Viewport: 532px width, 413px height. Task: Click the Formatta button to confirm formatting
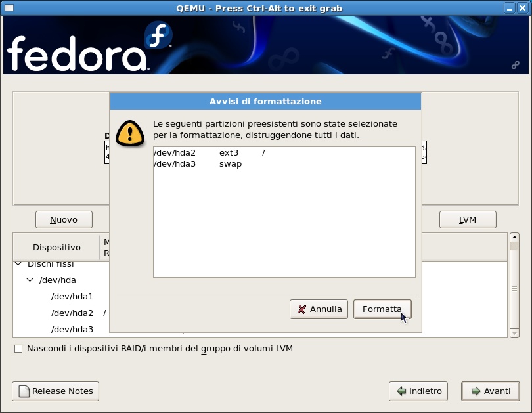[382, 309]
